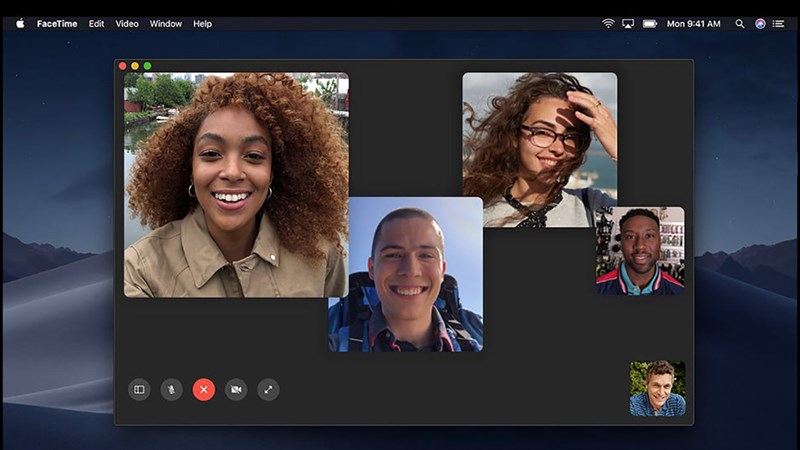The height and width of the screenshot is (450, 800).
Task: Zoom the FaceTime window with green button
Action: (147, 66)
